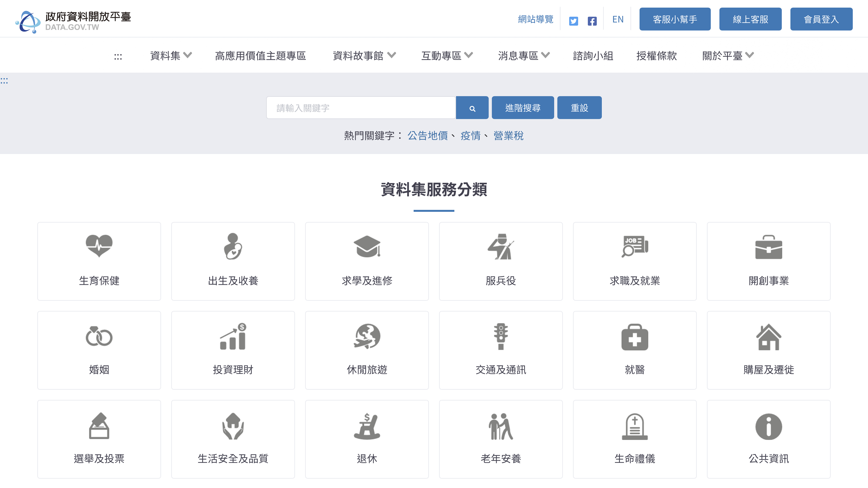The height and width of the screenshot is (488, 868).
Task: Open the 生育保健 heart icon category
Action: (x=99, y=246)
